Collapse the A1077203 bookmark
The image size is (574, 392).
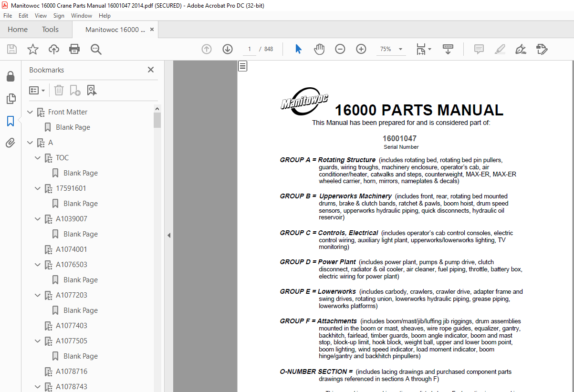(x=38, y=295)
